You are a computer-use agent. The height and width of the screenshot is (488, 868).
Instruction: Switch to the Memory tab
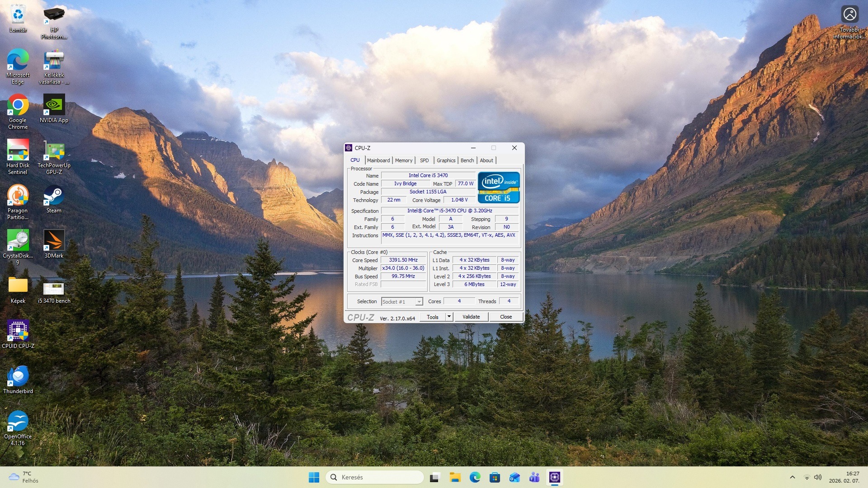point(403,160)
